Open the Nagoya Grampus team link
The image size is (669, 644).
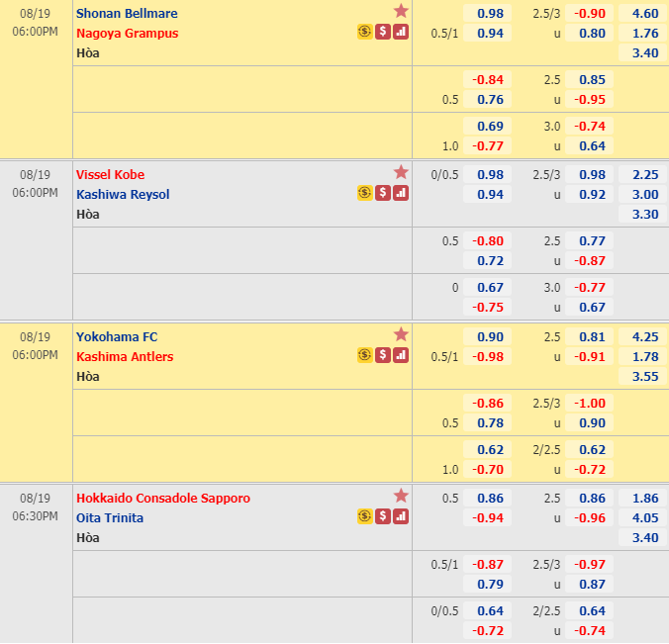[x=128, y=34]
